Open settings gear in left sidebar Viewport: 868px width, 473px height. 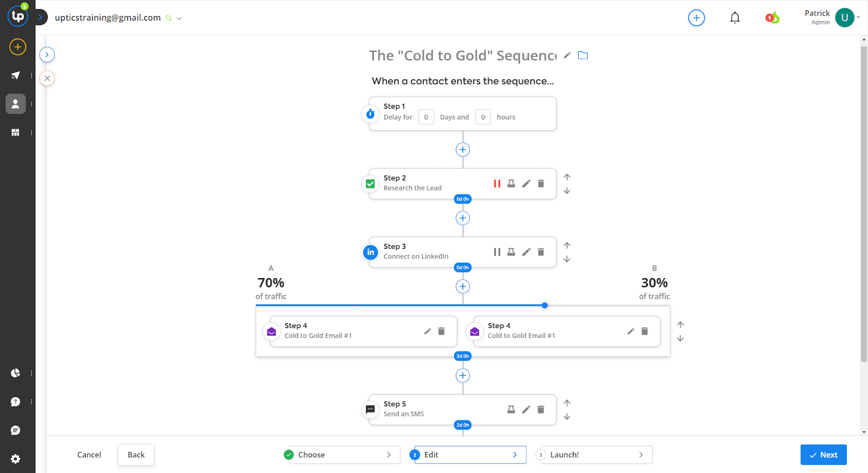(16, 459)
